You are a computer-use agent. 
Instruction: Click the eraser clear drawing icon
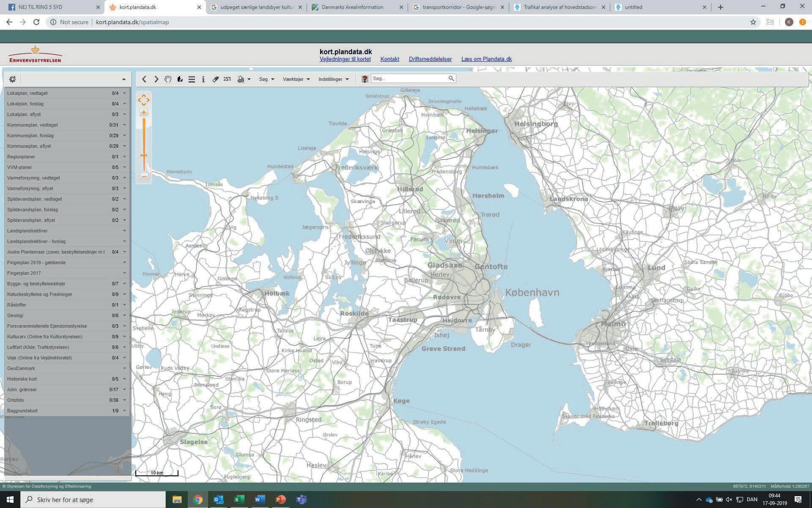[x=215, y=79]
